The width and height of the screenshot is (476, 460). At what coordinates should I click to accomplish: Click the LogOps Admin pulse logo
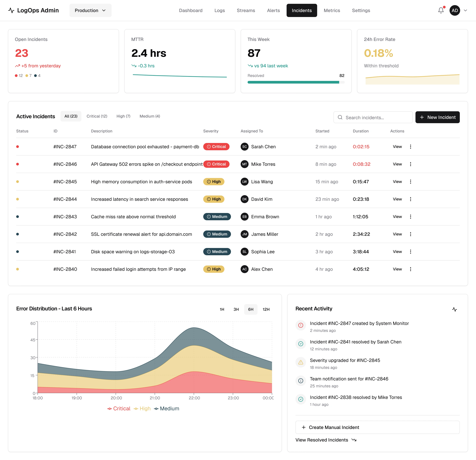click(11, 10)
